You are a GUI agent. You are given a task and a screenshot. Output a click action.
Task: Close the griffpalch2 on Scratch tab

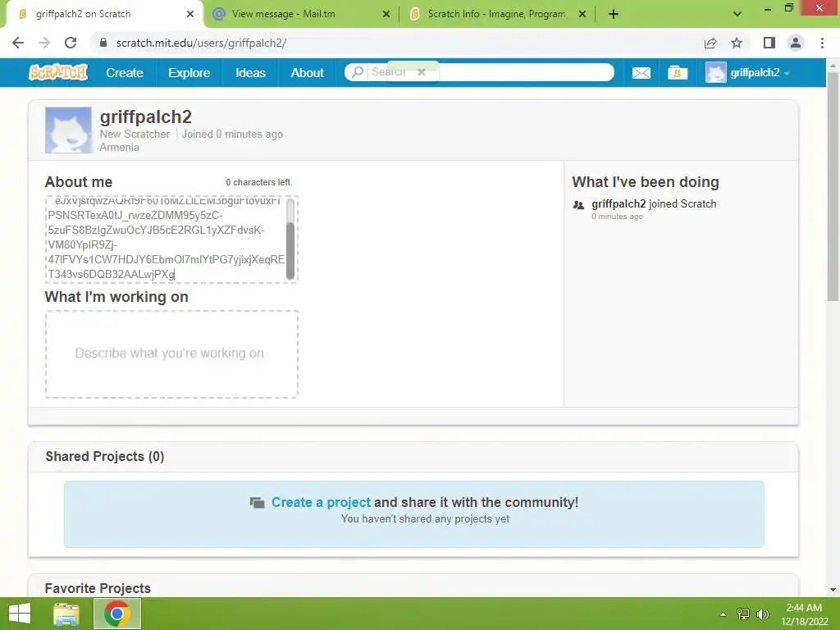click(190, 14)
